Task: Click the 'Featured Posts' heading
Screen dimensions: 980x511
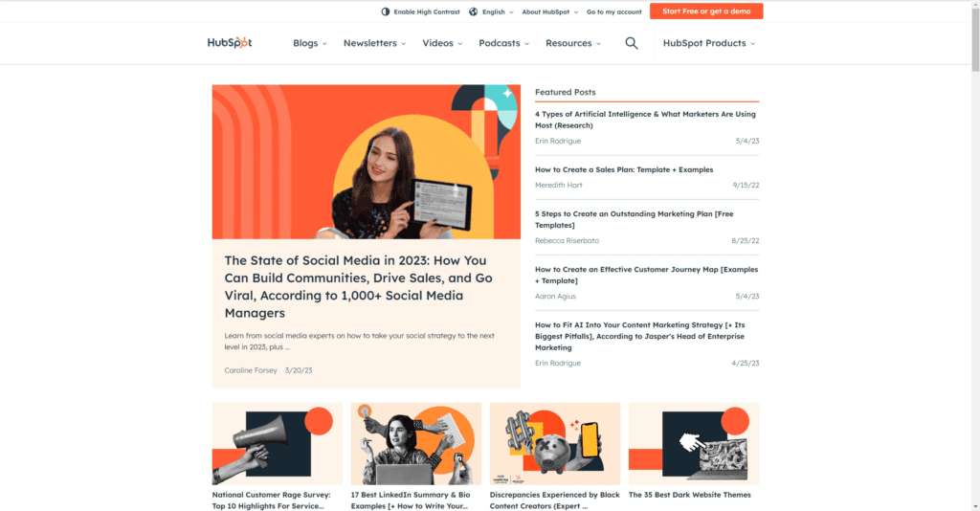Action: (565, 93)
